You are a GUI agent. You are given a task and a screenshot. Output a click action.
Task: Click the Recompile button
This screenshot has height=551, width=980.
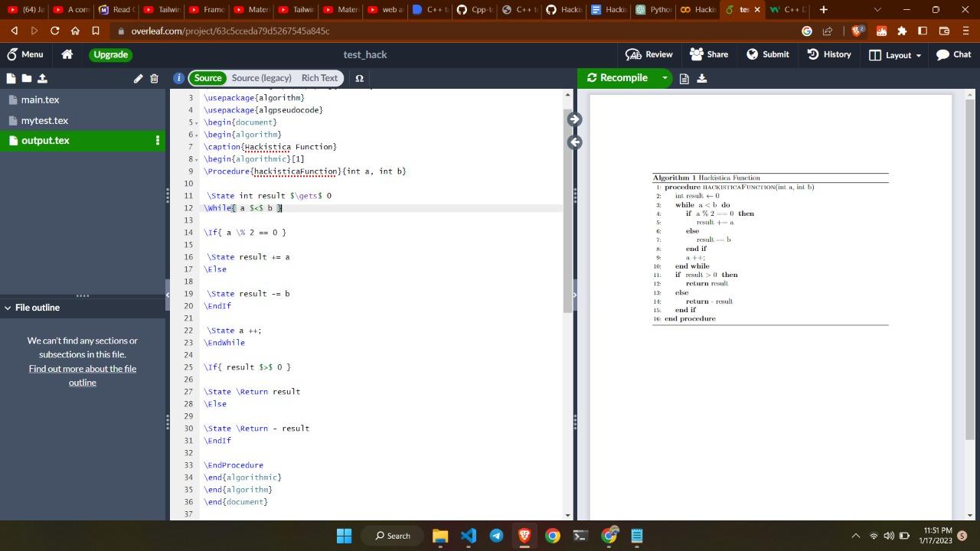pos(617,78)
